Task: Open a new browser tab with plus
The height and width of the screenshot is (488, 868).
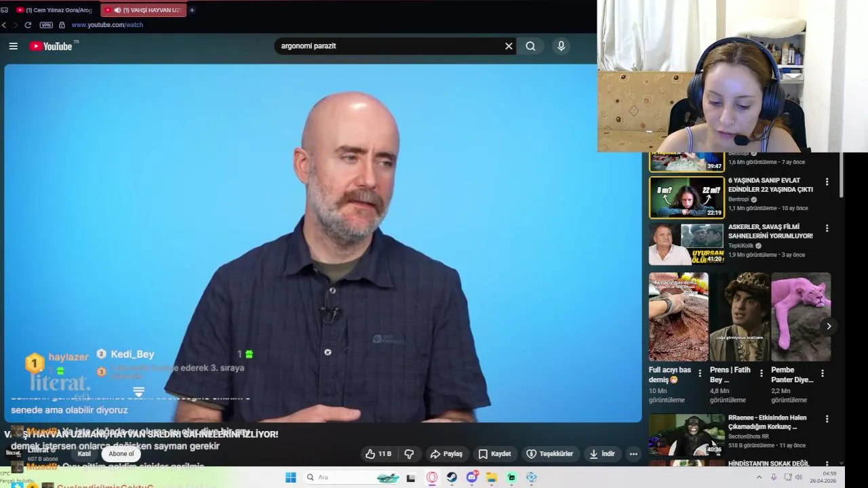Action: pyautogui.click(x=192, y=10)
